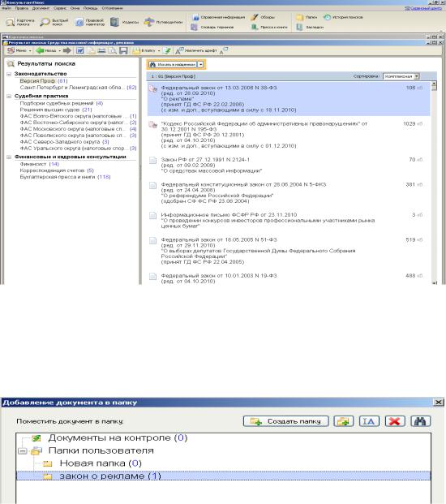
Task: Open the Сервис menu
Action: click(x=60, y=8)
